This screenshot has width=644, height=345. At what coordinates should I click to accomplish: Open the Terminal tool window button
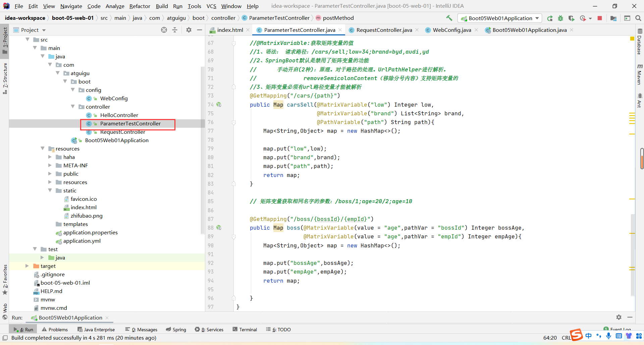click(x=245, y=330)
